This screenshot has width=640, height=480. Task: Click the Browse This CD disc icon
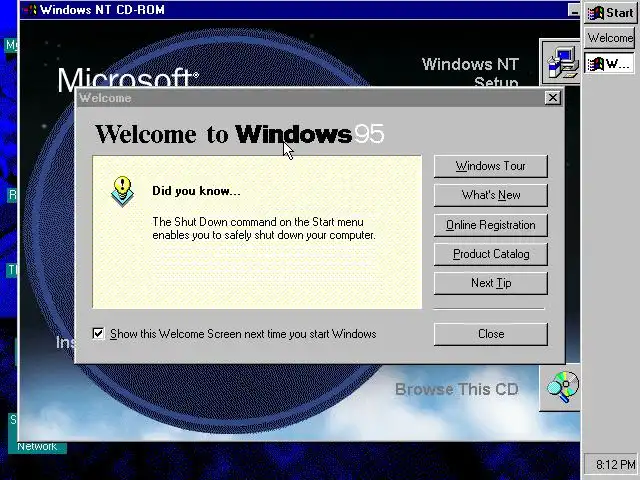tap(562, 388)
